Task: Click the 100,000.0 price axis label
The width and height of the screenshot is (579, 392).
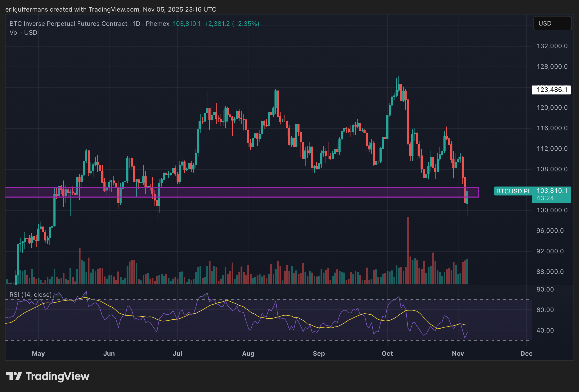Action: pos(552,210)
